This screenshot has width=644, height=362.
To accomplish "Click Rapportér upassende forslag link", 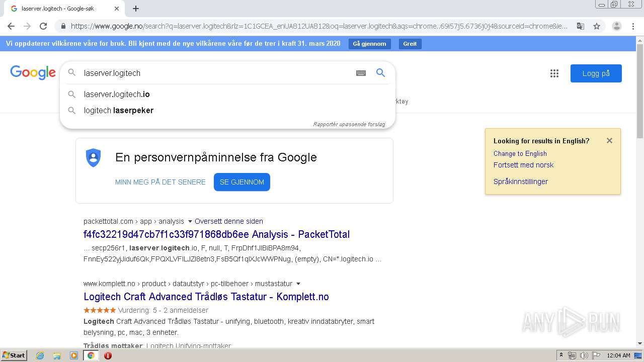I will click(349, 124).
